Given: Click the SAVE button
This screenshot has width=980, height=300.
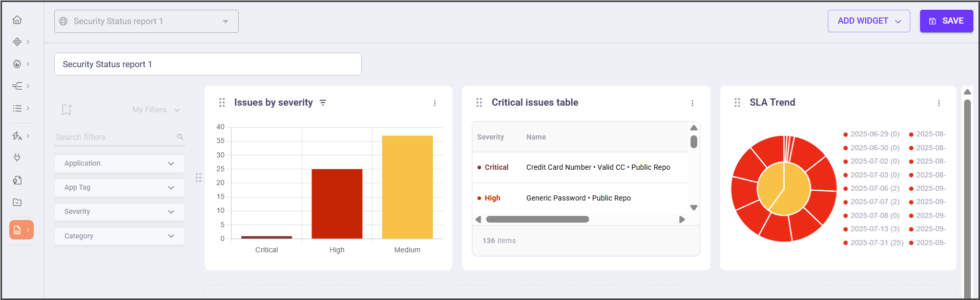Looking at the screenshot, I should pyautogui.click(x=946, y=21).
